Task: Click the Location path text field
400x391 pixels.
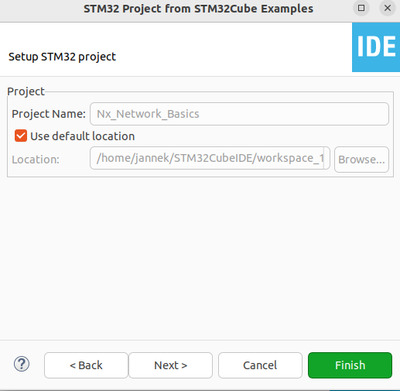Action: click(210, 158)
